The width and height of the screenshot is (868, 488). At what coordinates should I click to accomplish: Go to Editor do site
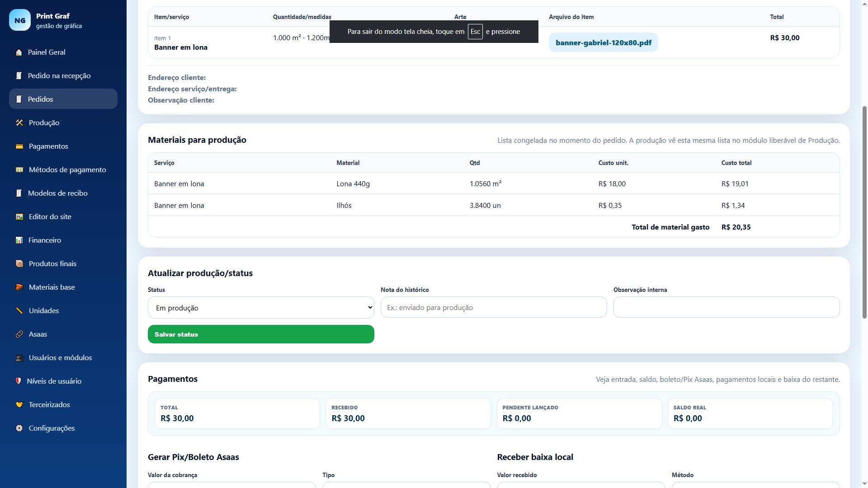click(63, 217)
